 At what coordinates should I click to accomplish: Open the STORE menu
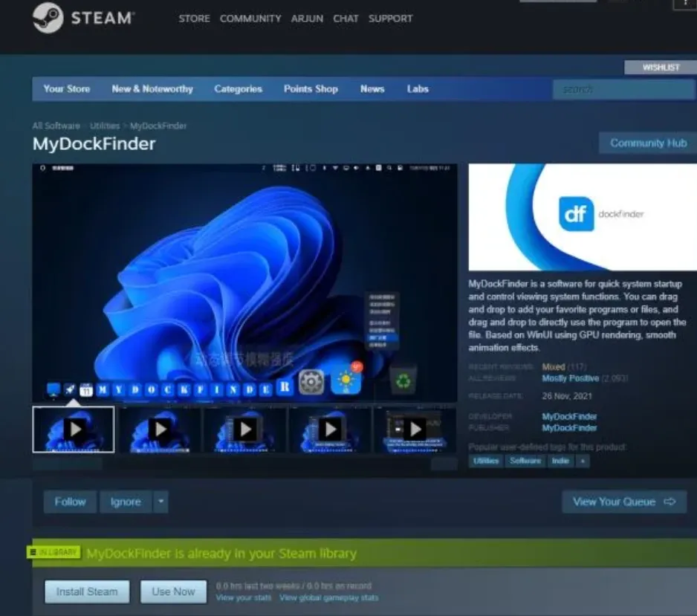(194, 19)
